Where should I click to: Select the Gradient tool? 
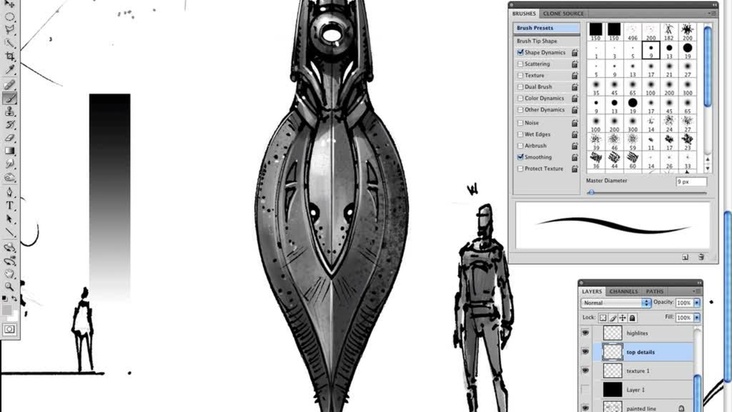[x=9, y=151]
